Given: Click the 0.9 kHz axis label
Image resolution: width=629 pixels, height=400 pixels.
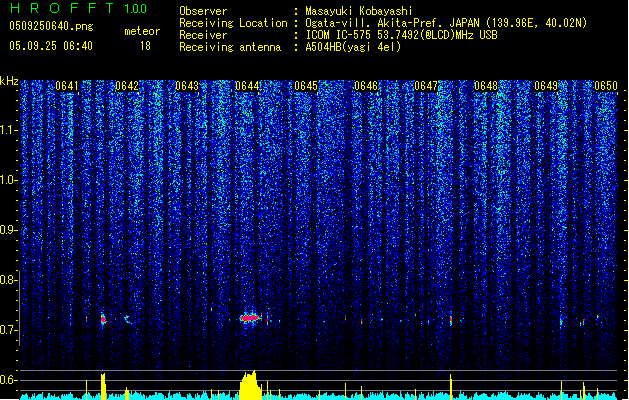Looking at the screenshot, I should [8, 230].
